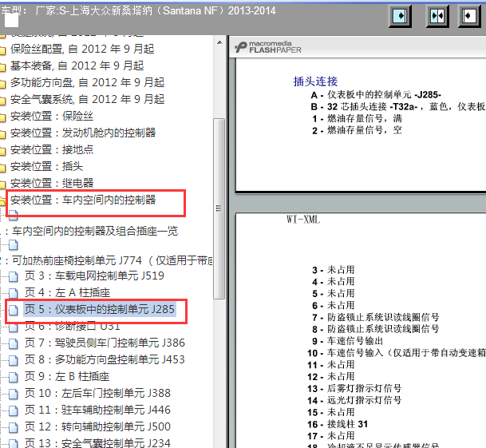Click page icon beside 页 10 J388
This screenshot has height=448, width=486.
(13, 394)
